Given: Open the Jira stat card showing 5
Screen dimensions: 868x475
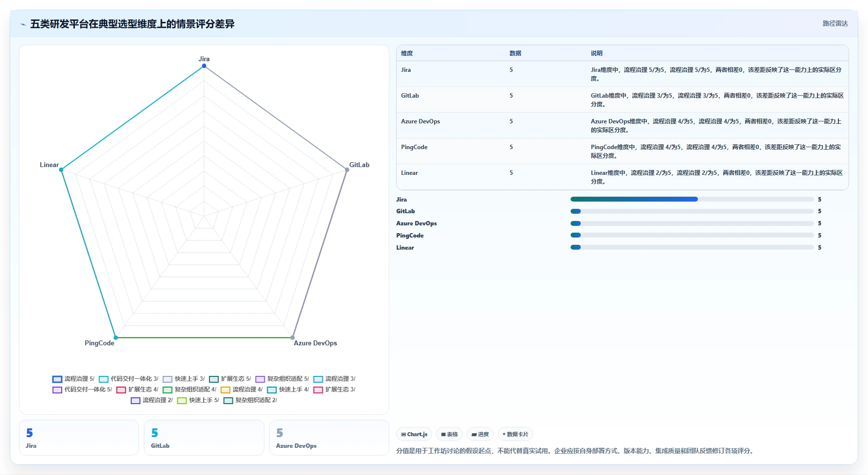Looking at the screenshot, I should click(79, 438).
